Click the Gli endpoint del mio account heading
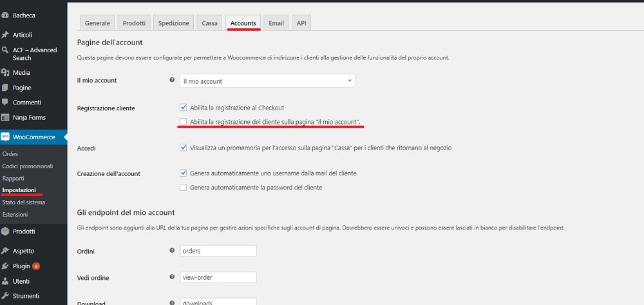 tap(126, 213)
